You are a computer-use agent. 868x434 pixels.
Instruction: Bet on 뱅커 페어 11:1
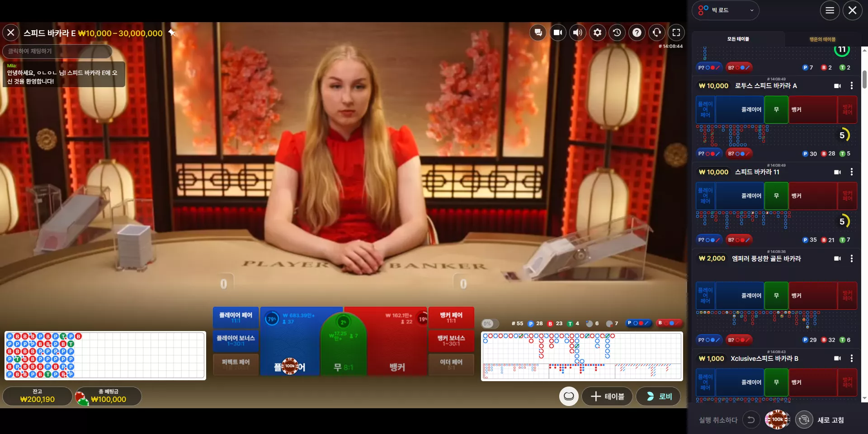pos(451,317)
